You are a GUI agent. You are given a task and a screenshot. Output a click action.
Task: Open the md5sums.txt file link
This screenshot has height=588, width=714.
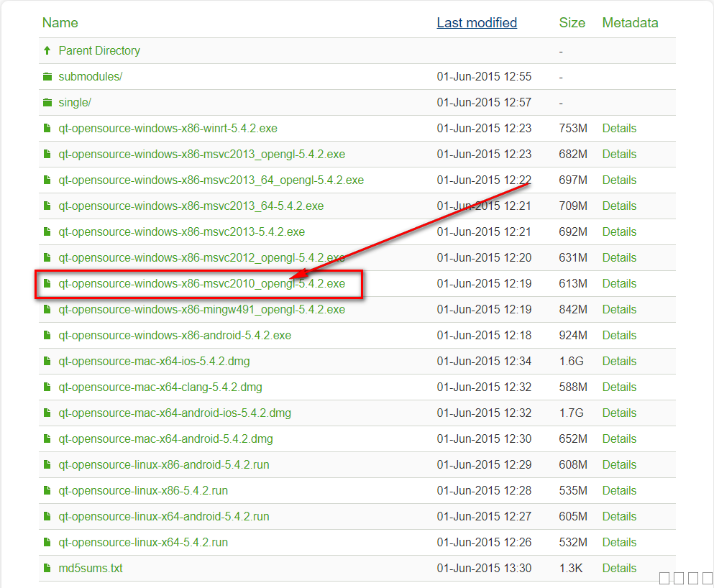pos(90,568)
